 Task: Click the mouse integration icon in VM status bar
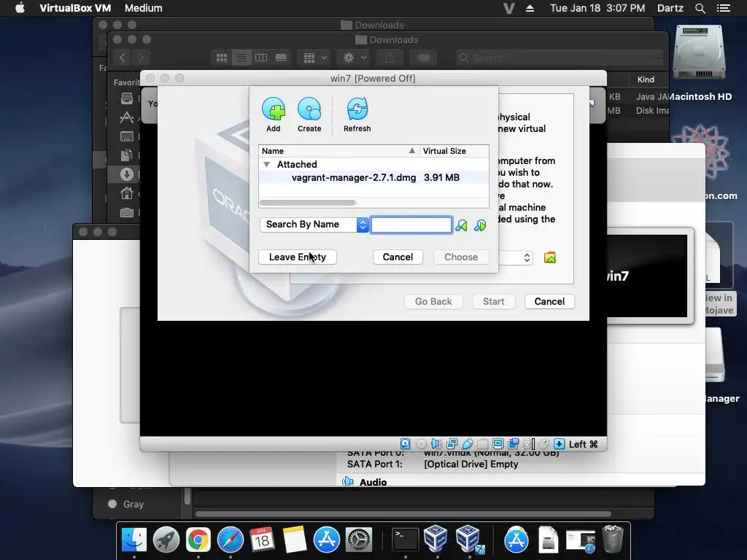click(x=544, y=444)
